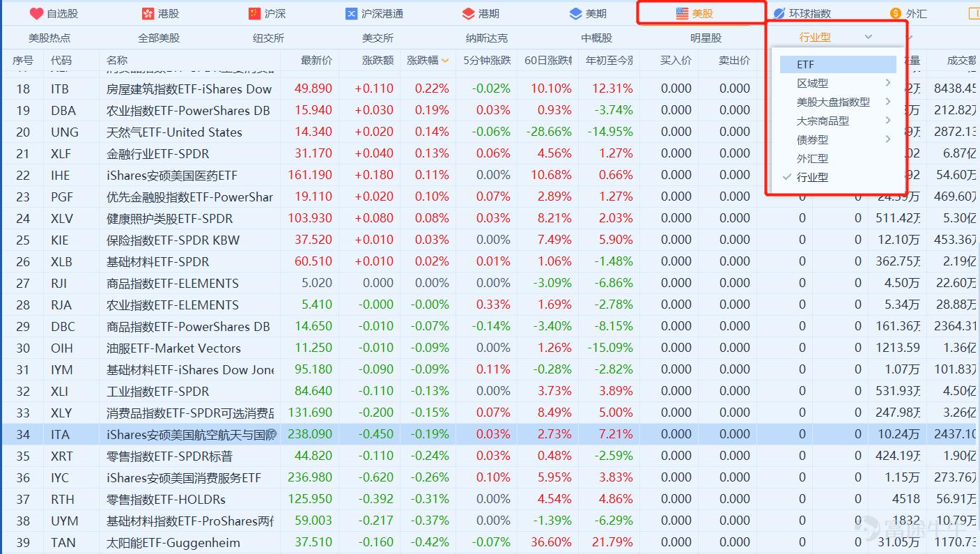980x554 pixels.
Task: Open the TAN 太阳能ETF-Guggenheim row
Action: (x=490, y=542)
